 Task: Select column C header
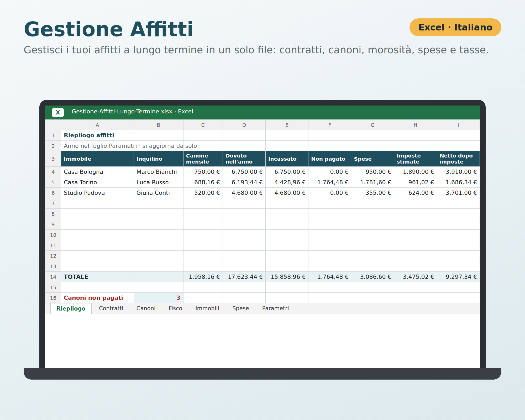point(203,125)
